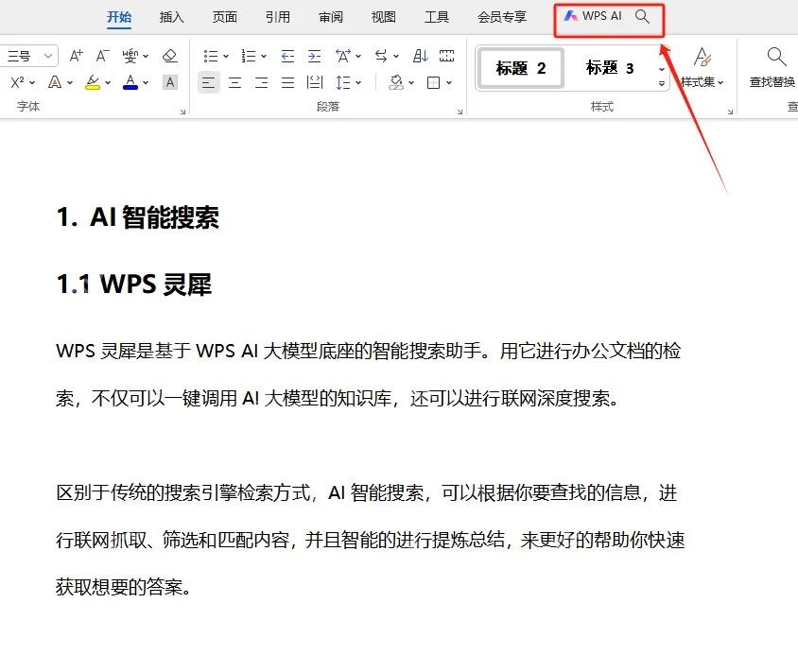Click the phonetic guide (wén) icon
Viewport: 798px width, 672px height.
click(130, 56)
